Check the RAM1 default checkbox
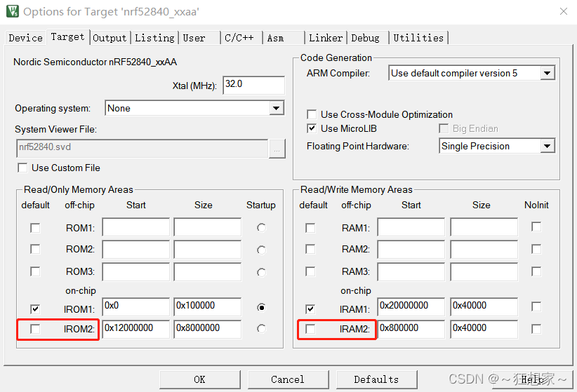Screen dimensions: 577x392 click(x=310, y=228)
